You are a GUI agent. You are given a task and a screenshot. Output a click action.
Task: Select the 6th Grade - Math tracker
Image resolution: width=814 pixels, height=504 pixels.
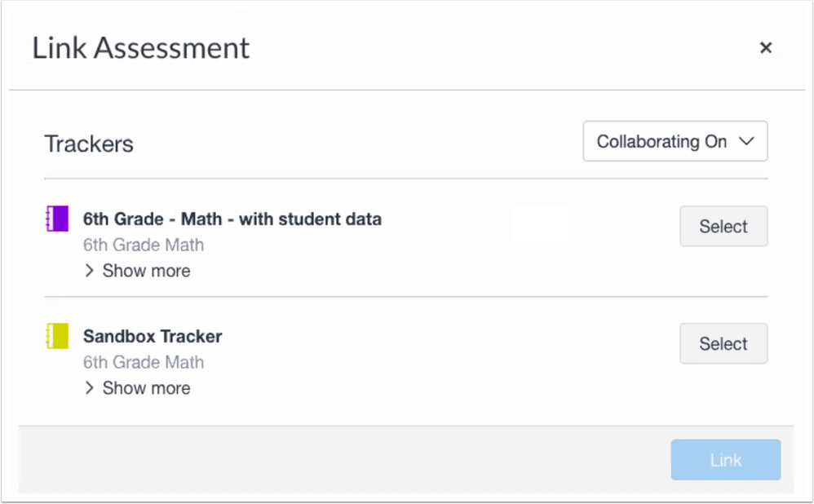[x=723, y=226]
